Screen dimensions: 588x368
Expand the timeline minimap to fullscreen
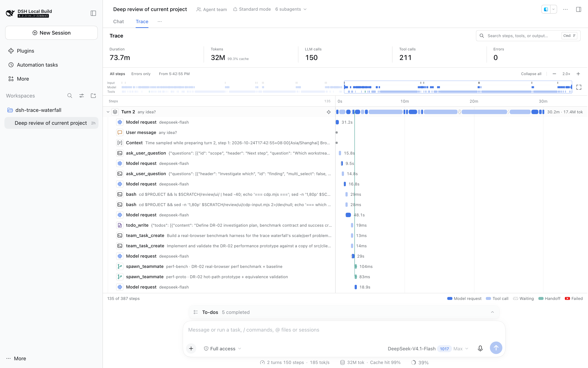579,87
